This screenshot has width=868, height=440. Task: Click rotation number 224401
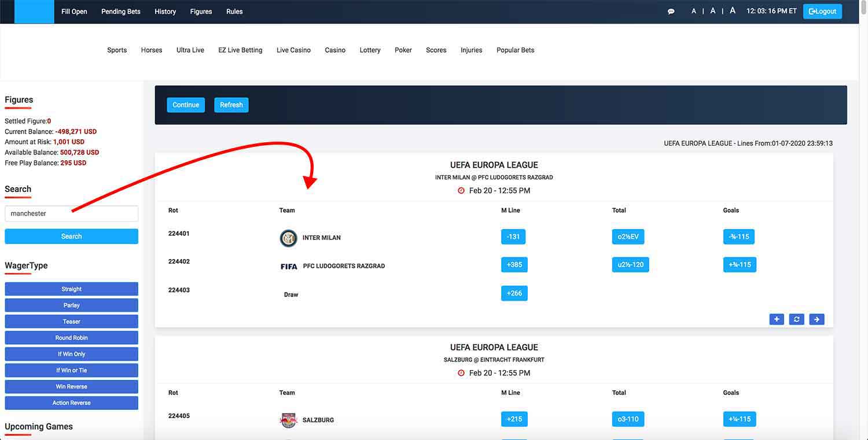179,234
